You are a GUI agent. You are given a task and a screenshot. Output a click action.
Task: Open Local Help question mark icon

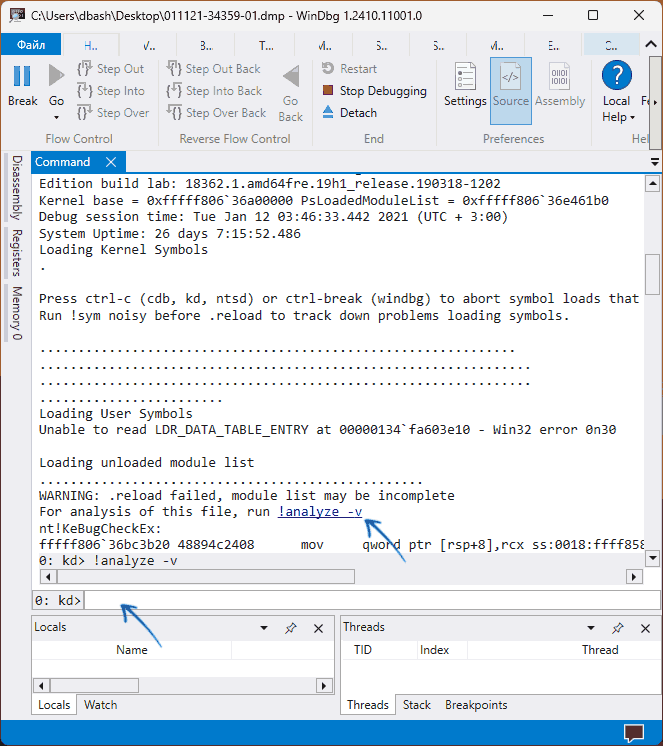coord(617,75)
